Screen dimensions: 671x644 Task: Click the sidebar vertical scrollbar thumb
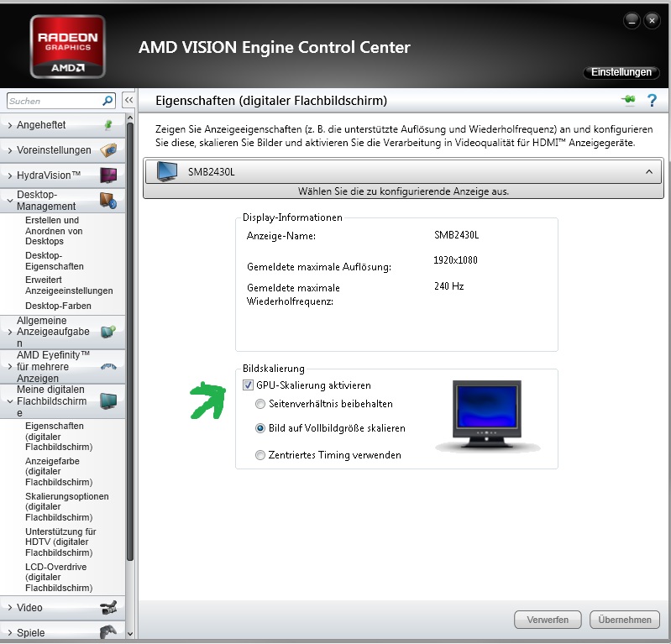pyautogui.click(x=130, y=342)
